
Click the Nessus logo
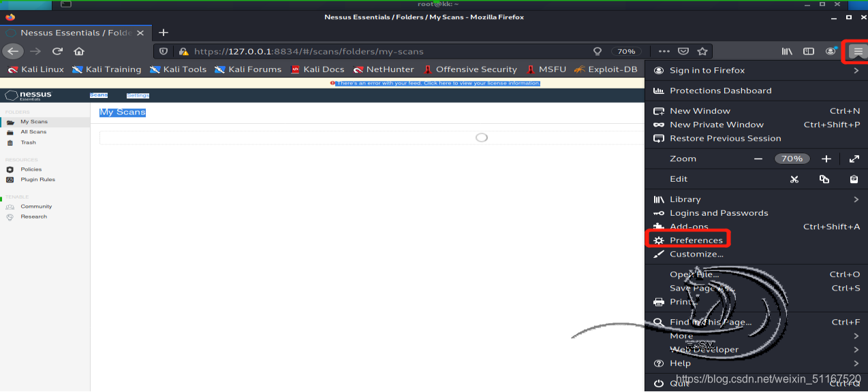pos(28,95)
